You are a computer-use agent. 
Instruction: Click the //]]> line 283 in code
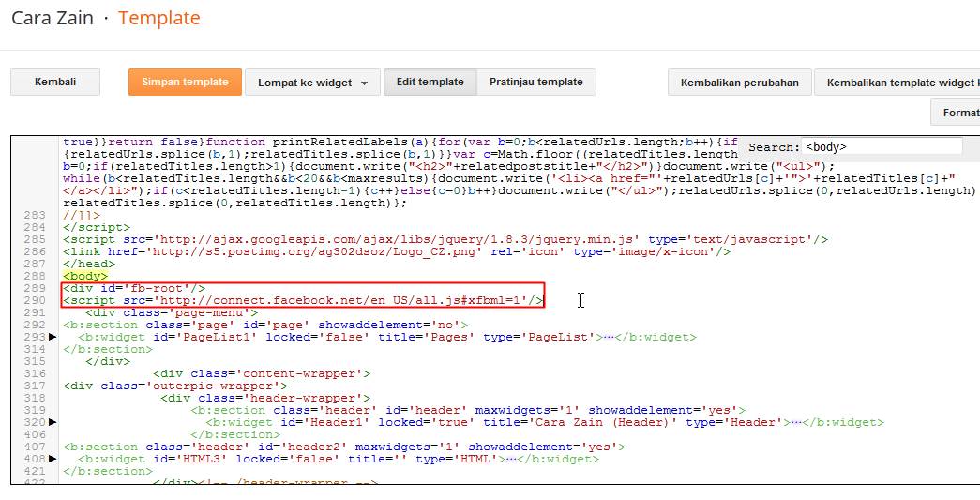tap(82, 215)
